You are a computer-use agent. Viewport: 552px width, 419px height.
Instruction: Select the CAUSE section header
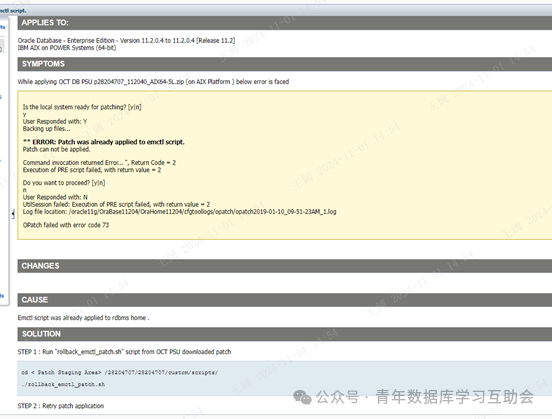click(285, 300)
